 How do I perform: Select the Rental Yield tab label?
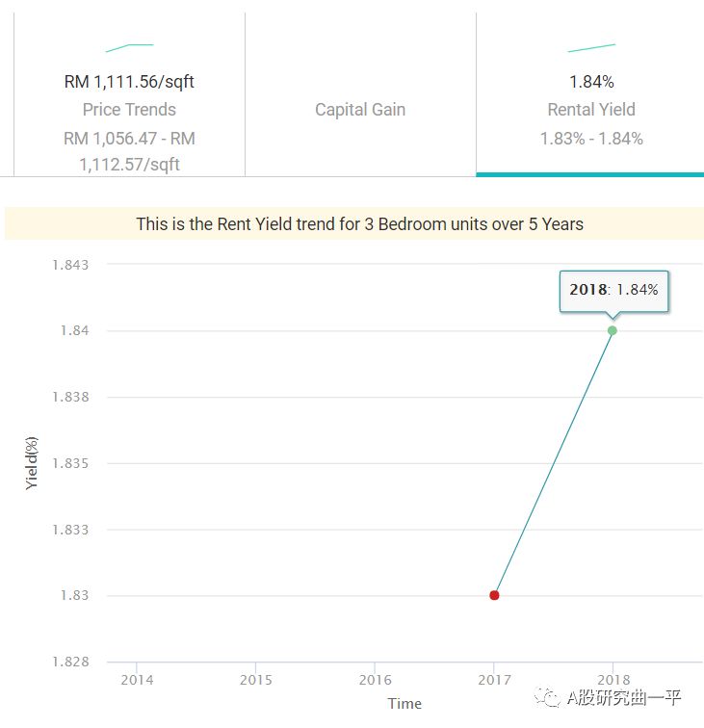[591, 110]
